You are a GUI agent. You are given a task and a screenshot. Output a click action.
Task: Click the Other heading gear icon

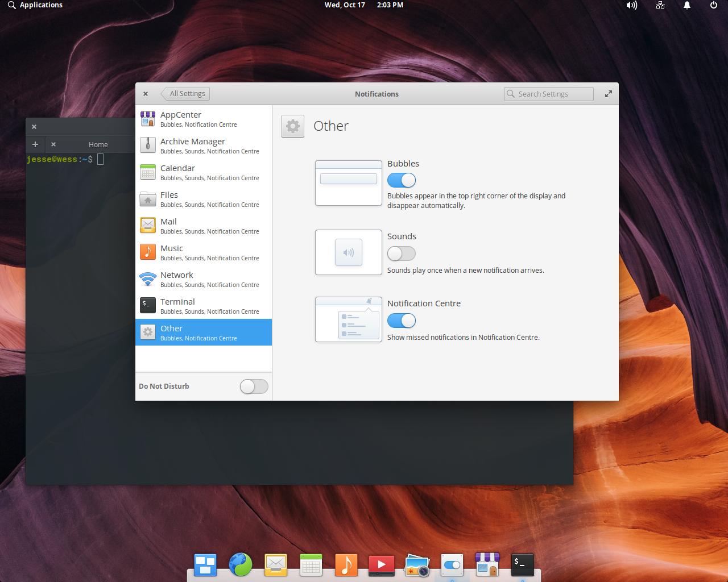[293, 126]
